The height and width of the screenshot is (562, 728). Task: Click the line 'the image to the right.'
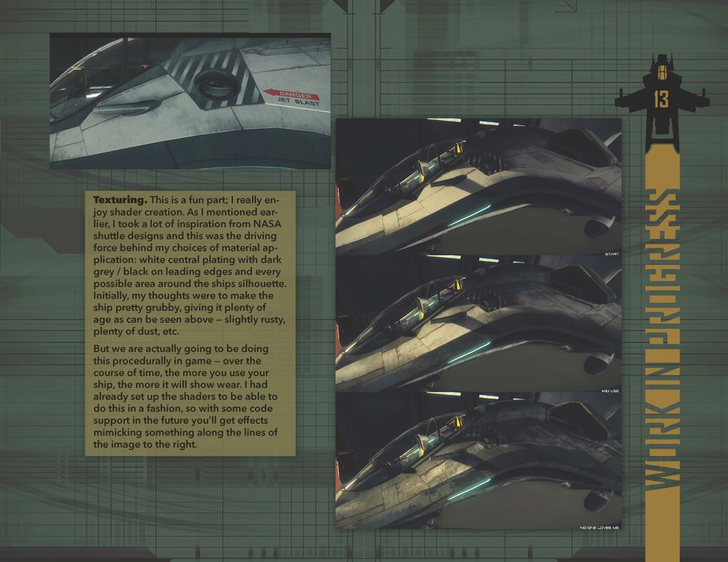pyautogui.click(x=145, y=444)
